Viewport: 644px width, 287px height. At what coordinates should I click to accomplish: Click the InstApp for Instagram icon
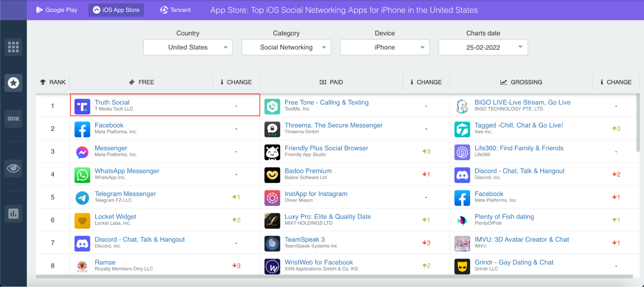click(272, 198)
